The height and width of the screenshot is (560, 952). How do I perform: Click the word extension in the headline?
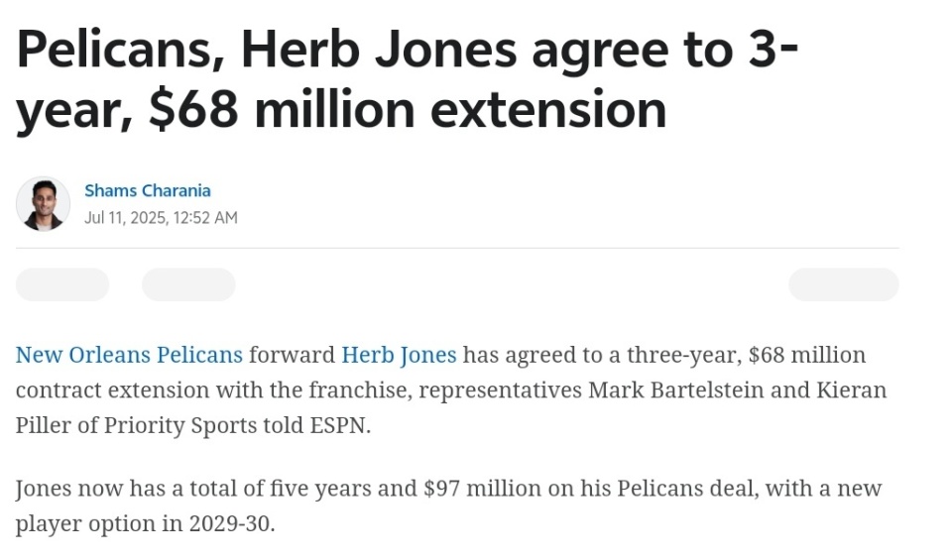tap(548, 110)
